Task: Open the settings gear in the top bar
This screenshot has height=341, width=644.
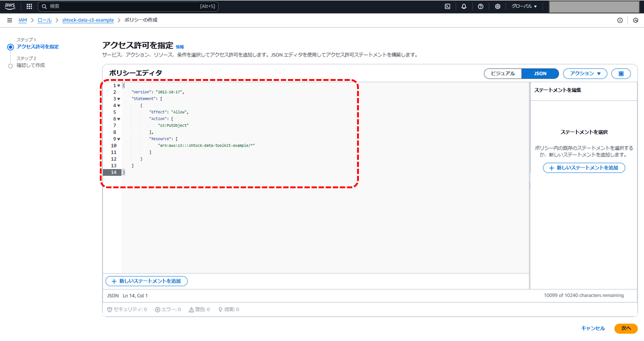Action: [497, 6]
